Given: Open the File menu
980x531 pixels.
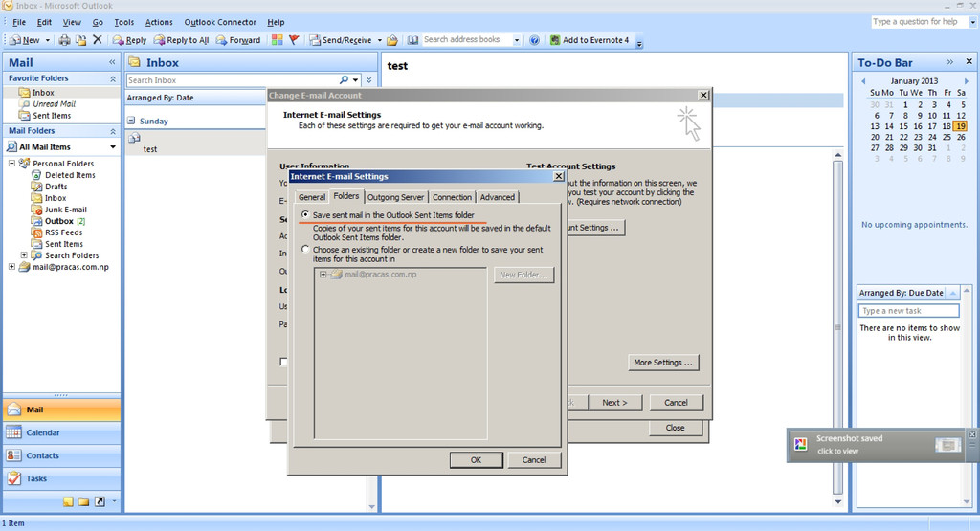Looking at the screenshot, I should (19, 22).
